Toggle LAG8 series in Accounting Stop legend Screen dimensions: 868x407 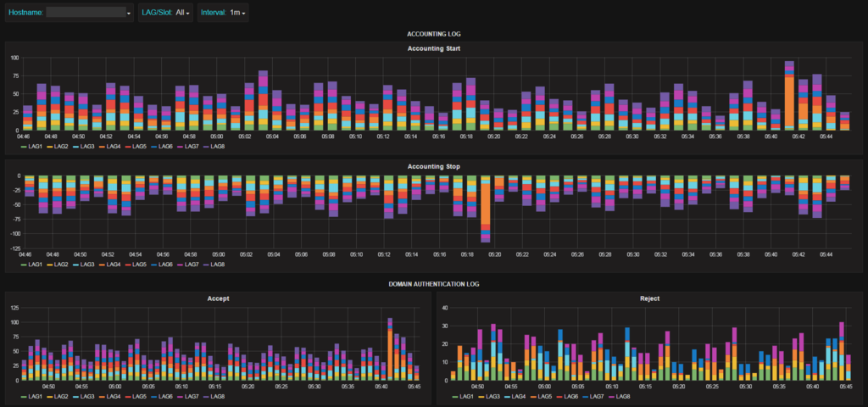[213, 265]
